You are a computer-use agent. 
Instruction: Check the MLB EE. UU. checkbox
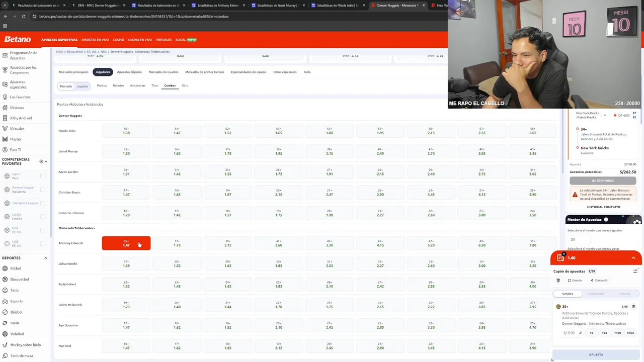[x=42, y=244]
